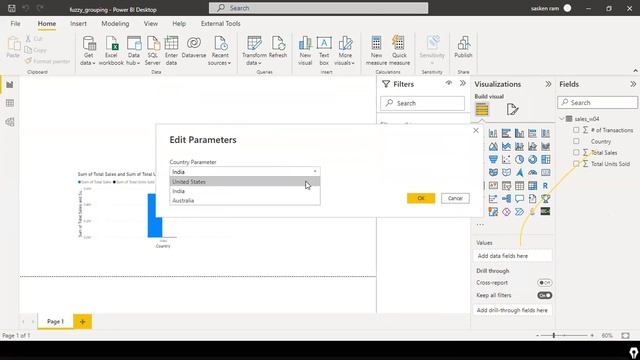Viewport: 640px width, 360px height.
Task: Create a New measure
Action: click(376, 51)
